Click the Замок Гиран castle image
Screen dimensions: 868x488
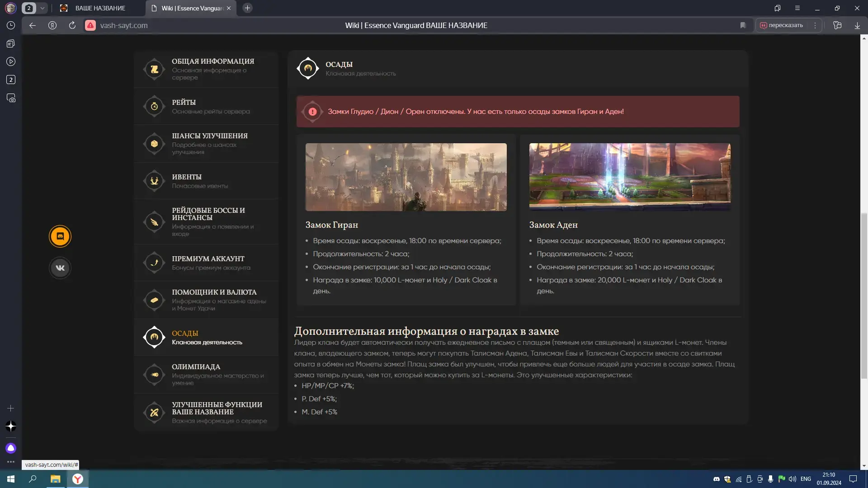tap(406, 177)
